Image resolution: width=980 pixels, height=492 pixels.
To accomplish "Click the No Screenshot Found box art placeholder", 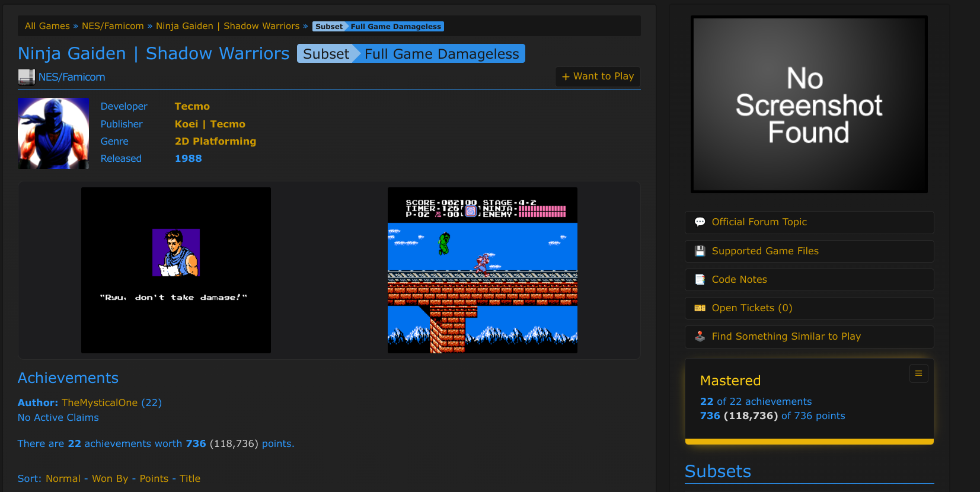I will [x=809, y=104].
